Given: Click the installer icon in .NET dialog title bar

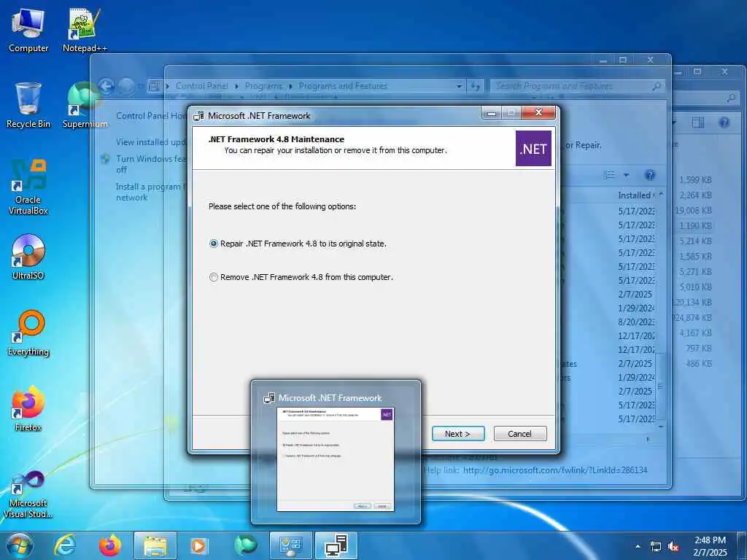Looking at the screenshot, I should (x=198, y=116).
